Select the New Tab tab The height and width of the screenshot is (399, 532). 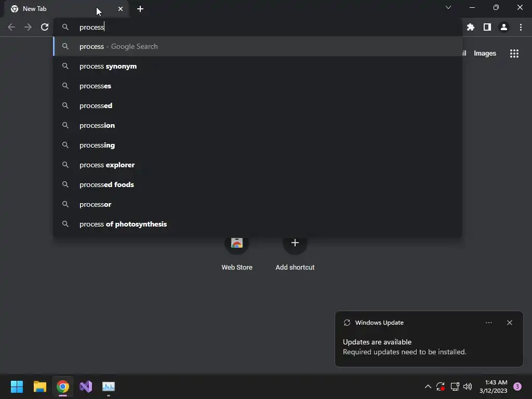point(66,9)
